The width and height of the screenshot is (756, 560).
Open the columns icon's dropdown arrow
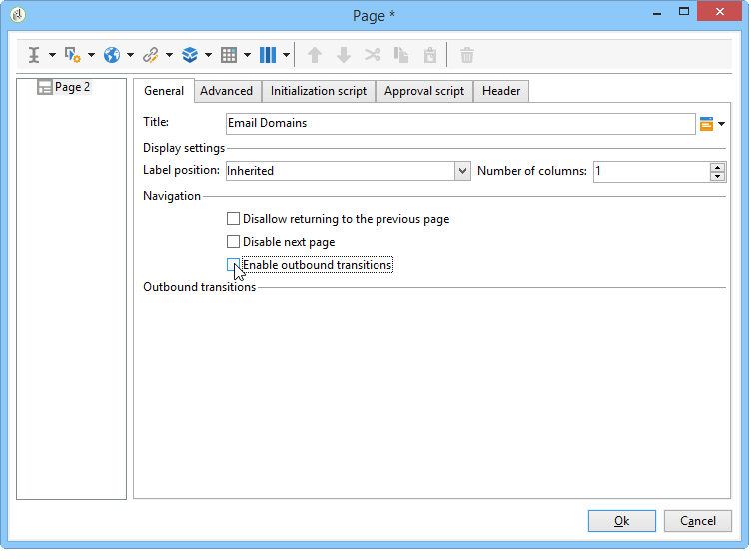coord(286,55)
